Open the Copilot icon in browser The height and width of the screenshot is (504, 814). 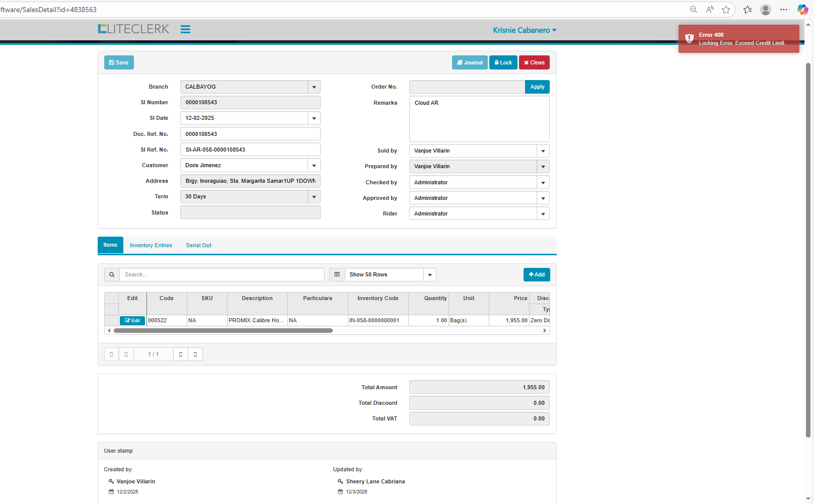(802, 10)
